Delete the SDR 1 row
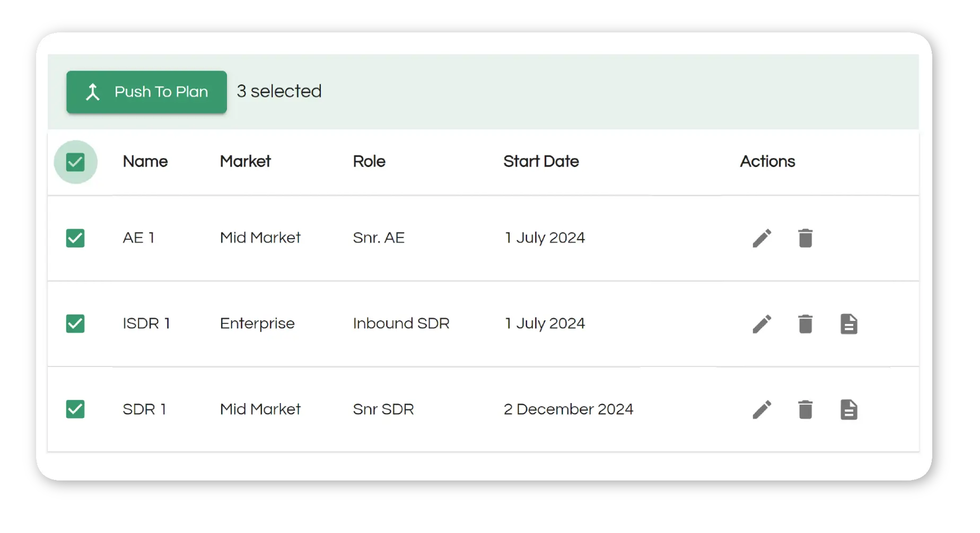This screenshot has height=533, width=980. pos(805,409)
